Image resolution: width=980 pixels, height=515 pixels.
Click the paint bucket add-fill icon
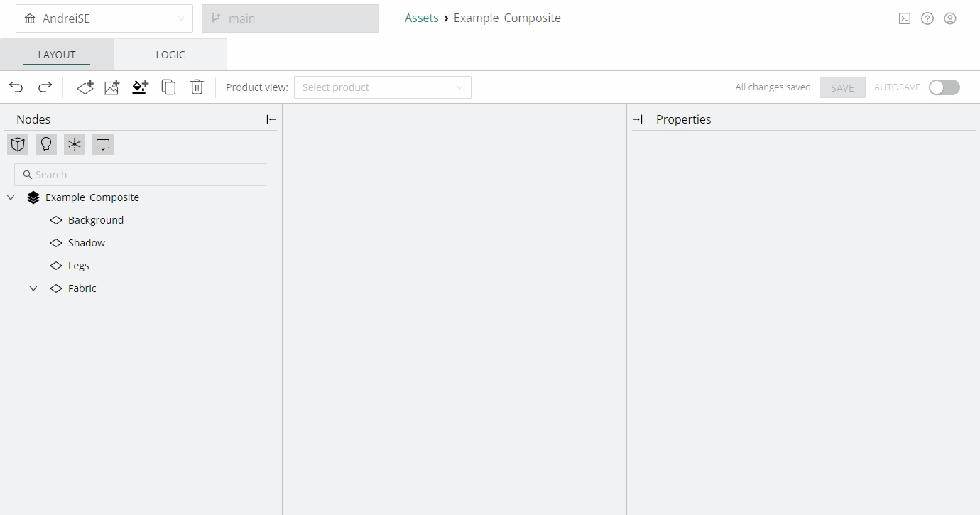tap(140, 87)
